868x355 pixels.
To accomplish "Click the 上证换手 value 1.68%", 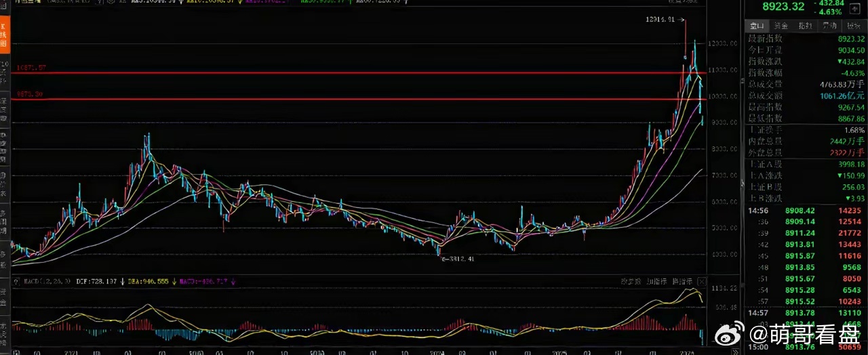I will coord(854,130).
